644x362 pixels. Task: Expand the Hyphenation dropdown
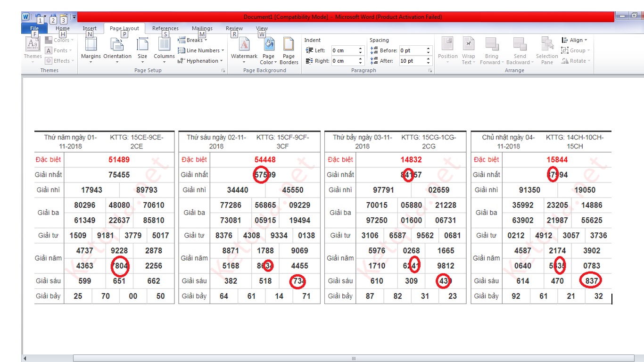pyautogui.click(x=200, y=61)
